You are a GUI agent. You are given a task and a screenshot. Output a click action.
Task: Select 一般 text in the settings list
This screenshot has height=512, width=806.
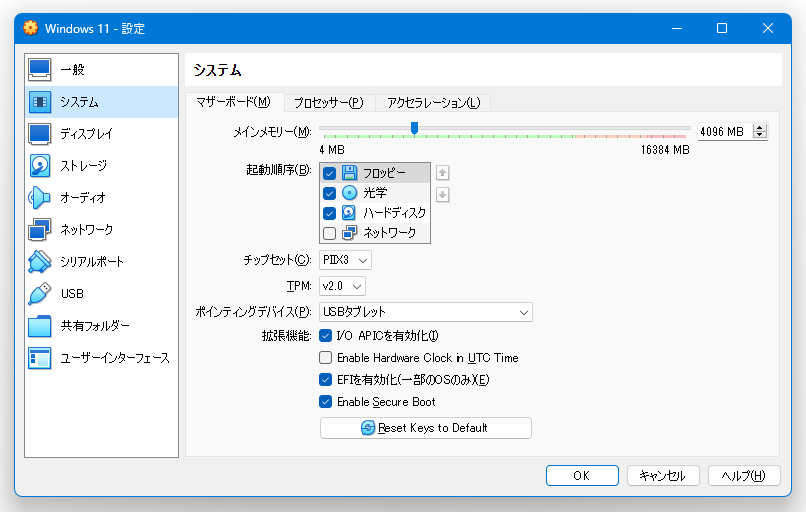point(72,70)
